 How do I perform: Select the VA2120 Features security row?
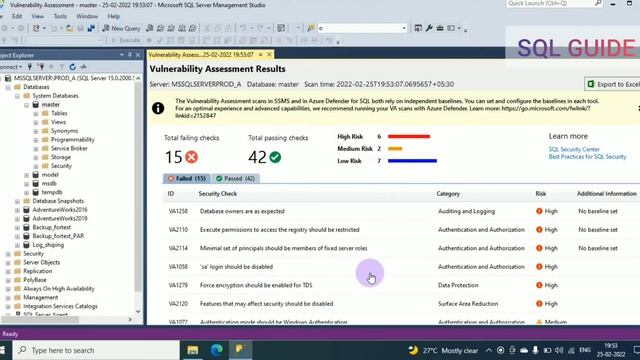401,304
